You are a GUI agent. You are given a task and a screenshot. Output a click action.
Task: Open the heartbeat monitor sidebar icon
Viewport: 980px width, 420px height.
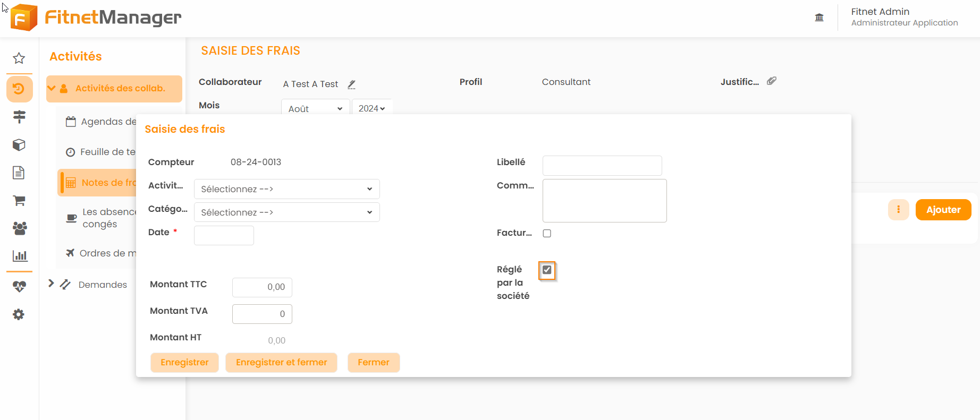click(19, 287)
